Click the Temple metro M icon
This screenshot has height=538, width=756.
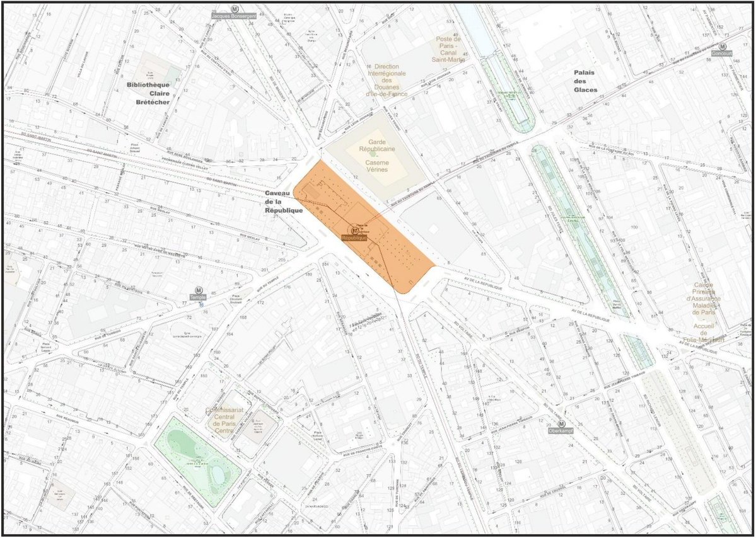(198, 290)
